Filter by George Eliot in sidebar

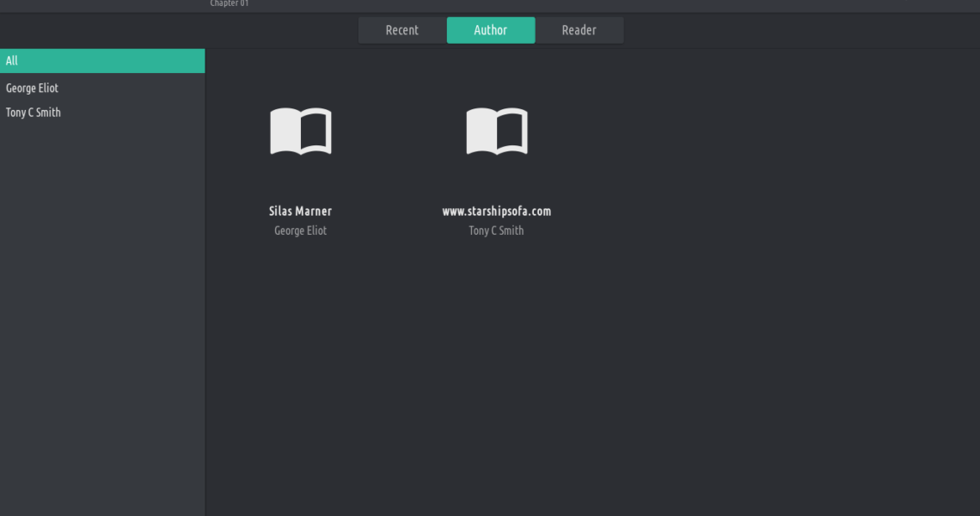[x=33, y=89]
